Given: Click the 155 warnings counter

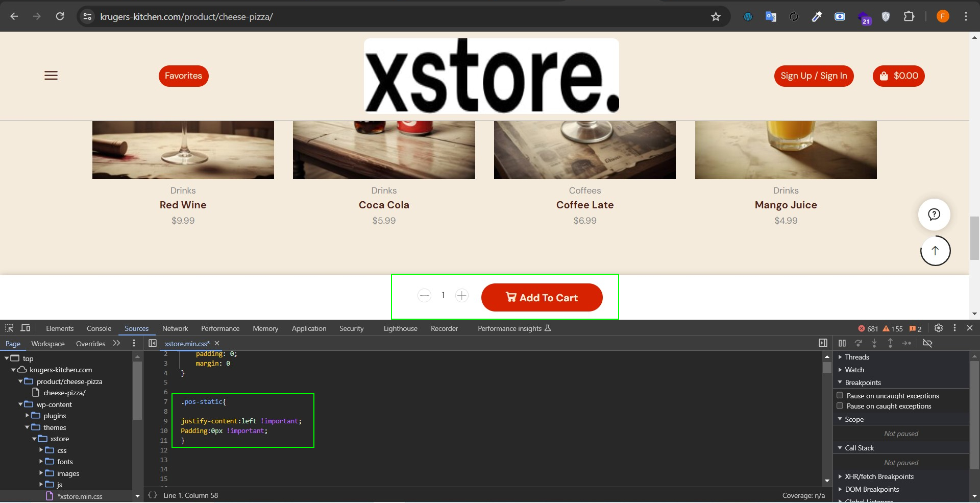Looking at the screenshot, I should [x=893, y=328].
